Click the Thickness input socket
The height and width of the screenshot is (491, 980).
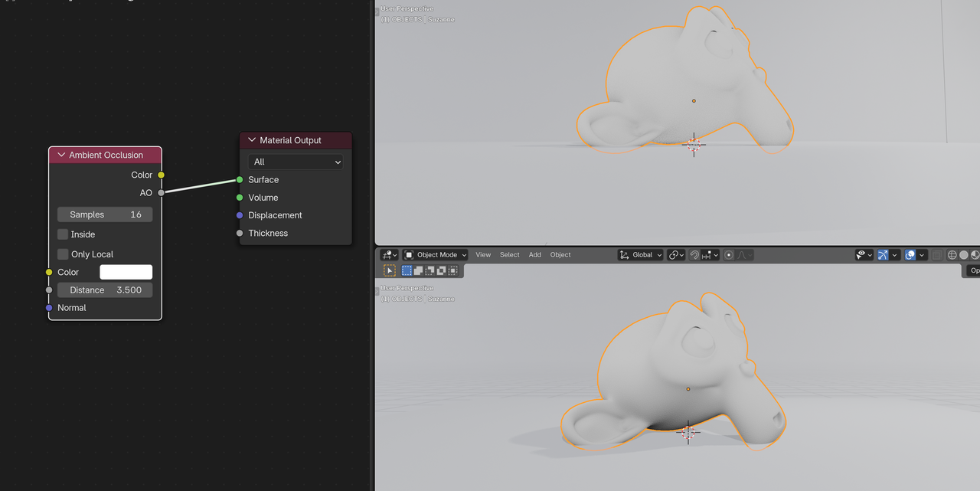click(240, 233)
